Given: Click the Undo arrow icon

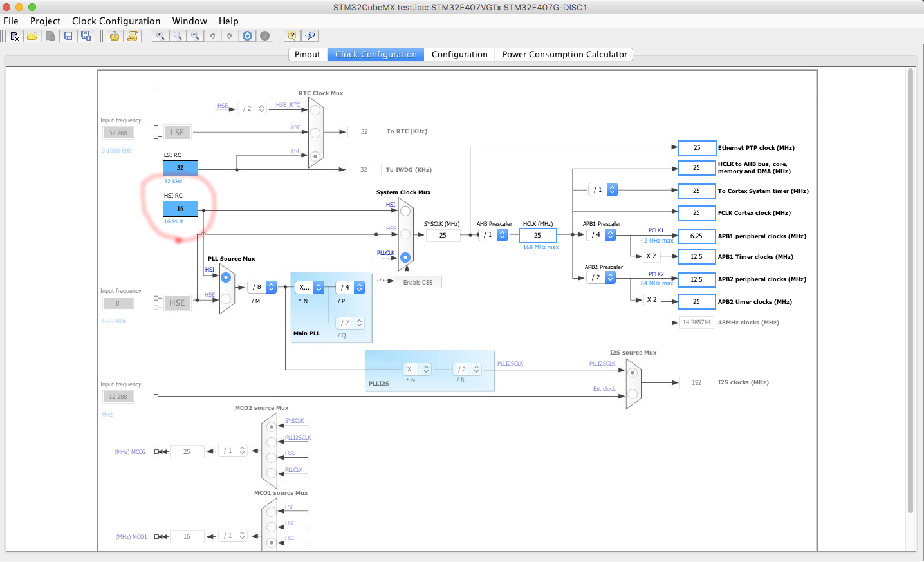Looking at the screenshot, I should (x=212, y=36).
